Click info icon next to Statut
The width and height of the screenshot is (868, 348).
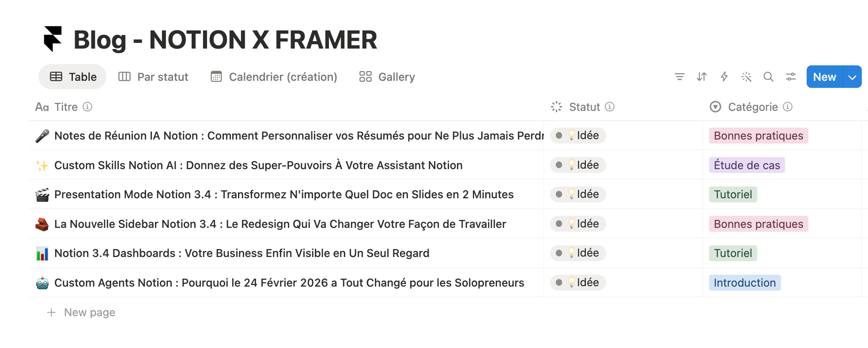pyautogui.click(x=610, y=107)
